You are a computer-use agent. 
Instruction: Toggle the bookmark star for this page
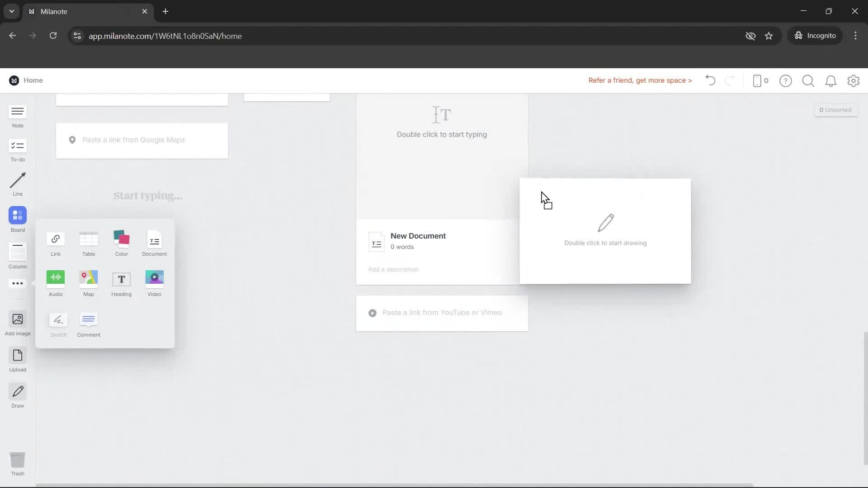pyautogui.click(x=769, y=36)
